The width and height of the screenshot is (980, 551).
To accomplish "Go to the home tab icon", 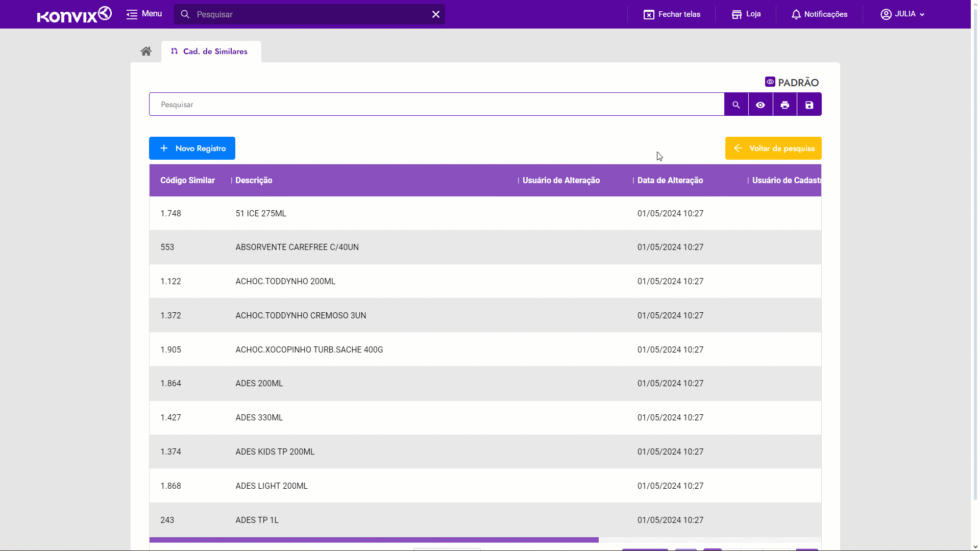I will (146, 52).
